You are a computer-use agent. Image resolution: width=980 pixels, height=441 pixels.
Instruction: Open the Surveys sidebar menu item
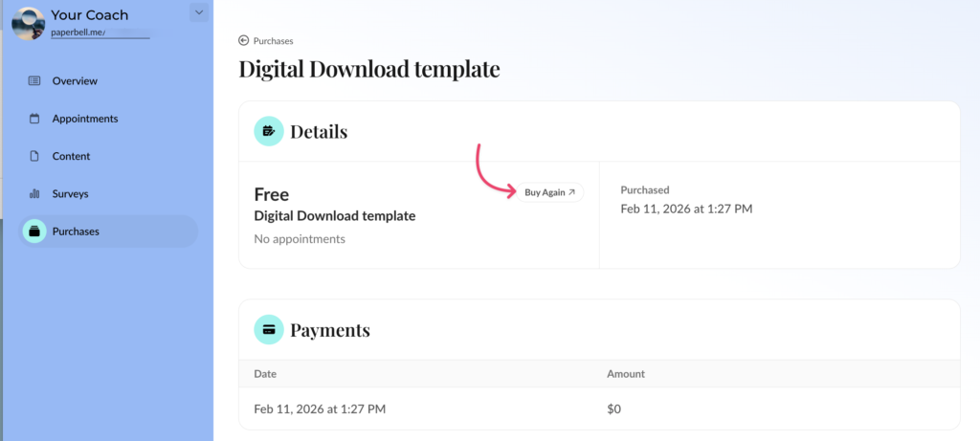(70, 194)
